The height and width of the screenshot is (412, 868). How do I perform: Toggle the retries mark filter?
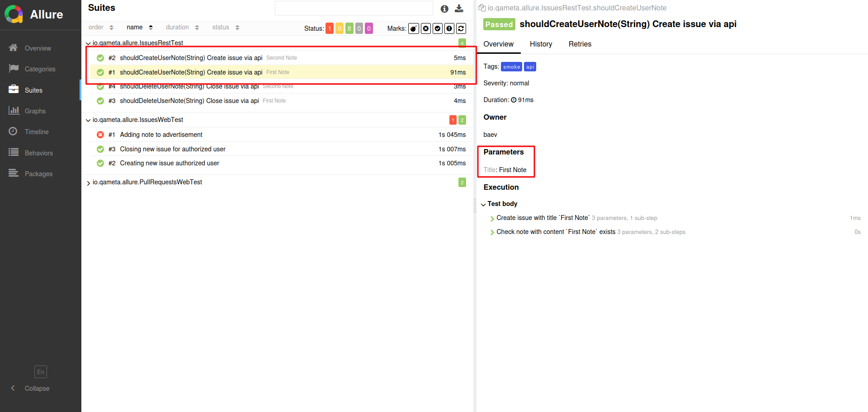coord(461,28)
